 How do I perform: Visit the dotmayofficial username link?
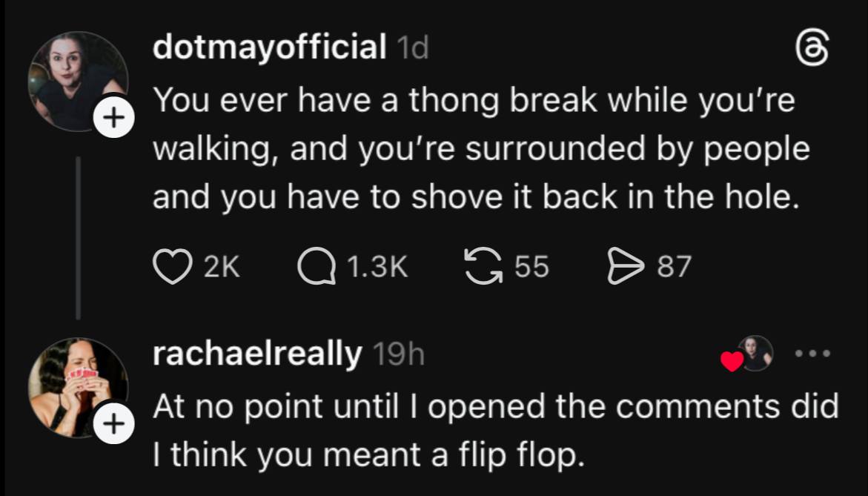pos(269,49)
